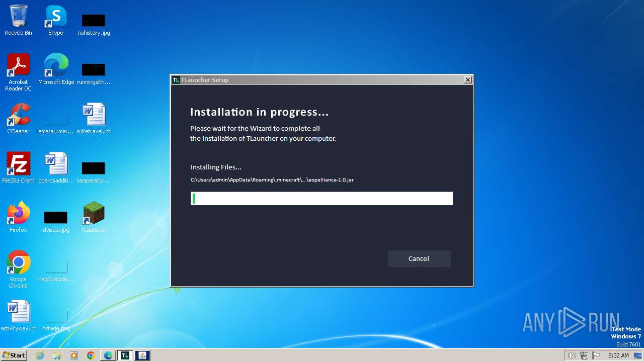Close the TLauncher Setup window

(x=467, y=80)
